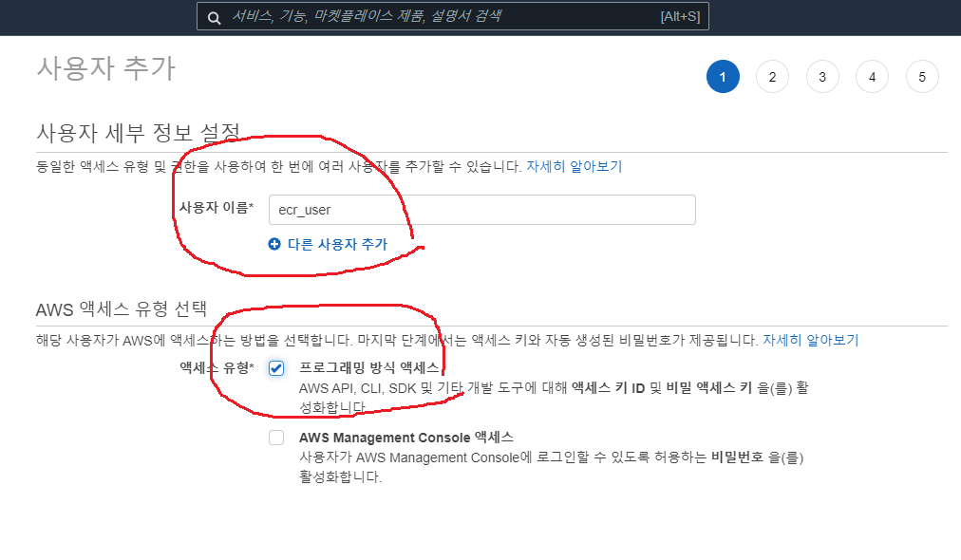
Task: Click the 사용자 추가 page title
Action: point(105,68)
